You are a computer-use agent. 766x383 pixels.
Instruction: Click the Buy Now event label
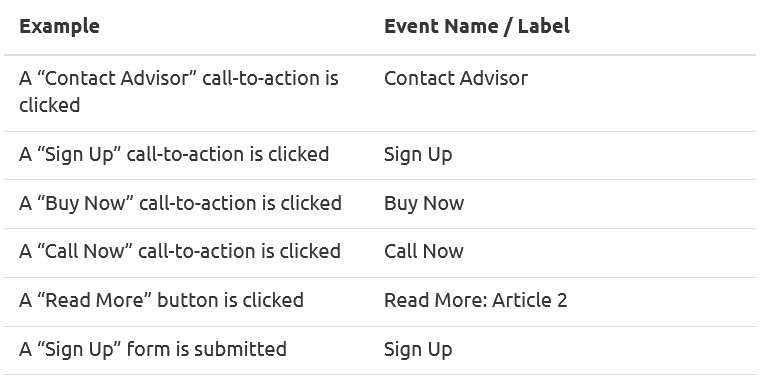click(x=424, y=204)
